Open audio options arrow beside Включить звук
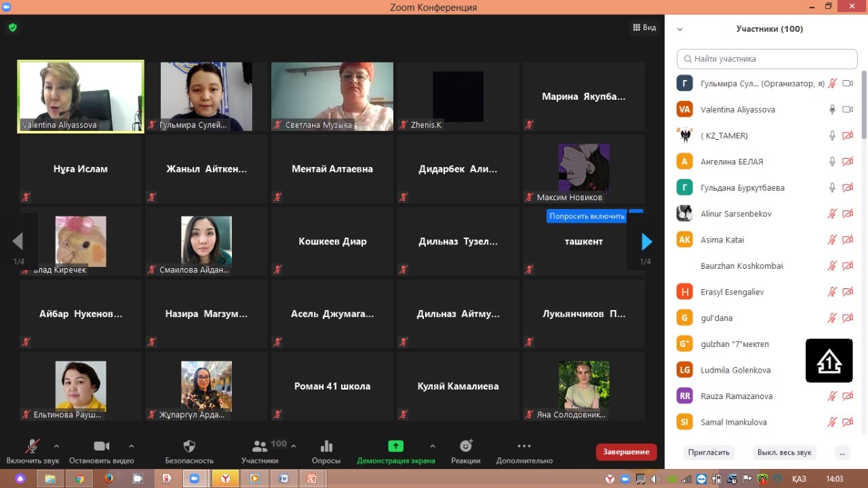Screen dimensions: 868x488 click(x=56, y=446)
